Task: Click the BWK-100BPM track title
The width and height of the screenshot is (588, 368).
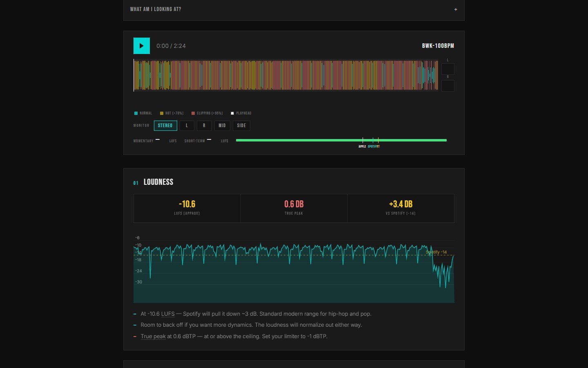Action: [438, 46]
